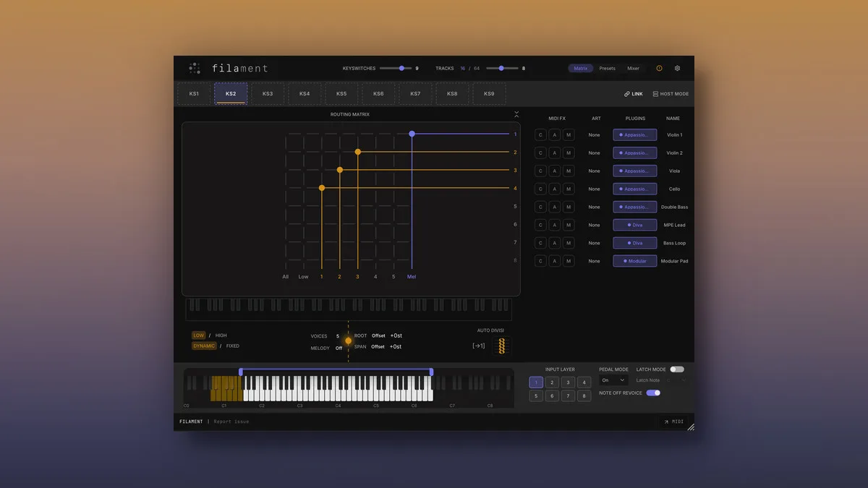868x488 pixels.
Task: Click the Report issue link
Action: click(x=231, y=421)
